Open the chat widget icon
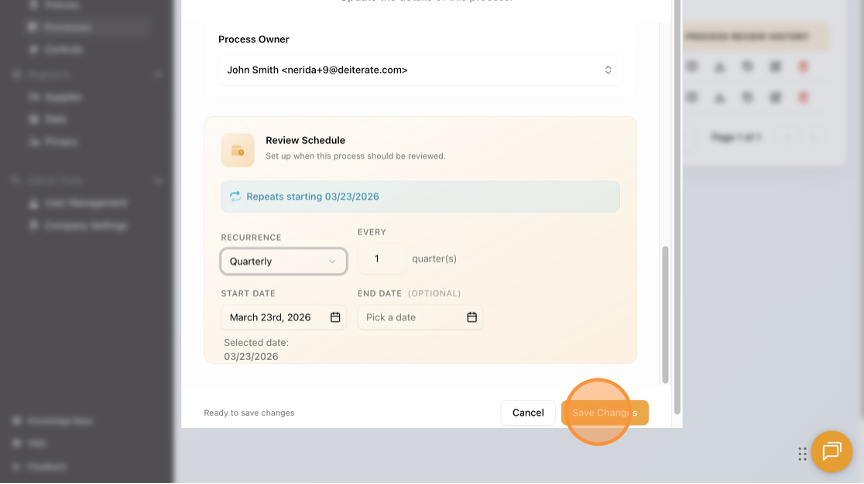Viewport: 864px width, 484px height. coord(831,452)
